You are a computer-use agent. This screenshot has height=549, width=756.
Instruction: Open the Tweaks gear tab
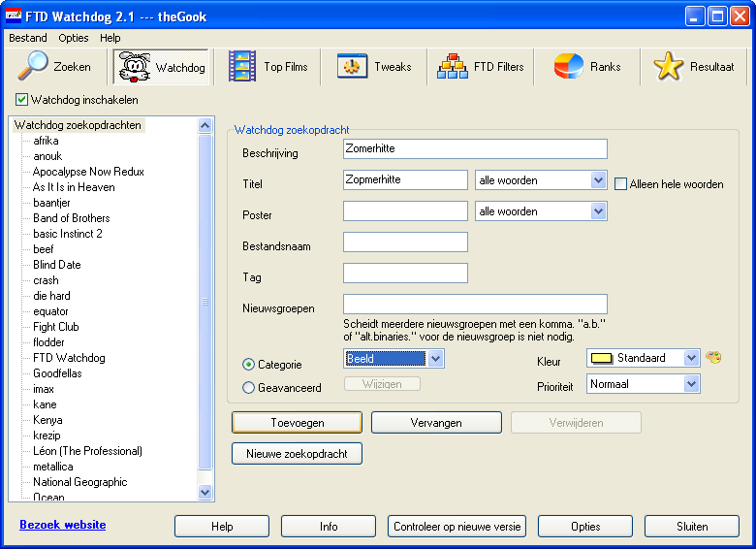tap(375, 67)
